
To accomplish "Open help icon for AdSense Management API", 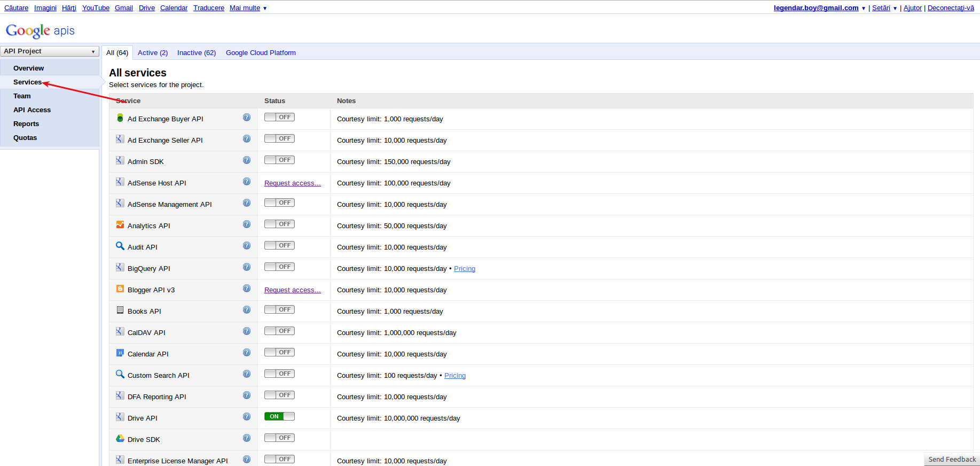I will [247, 203].
